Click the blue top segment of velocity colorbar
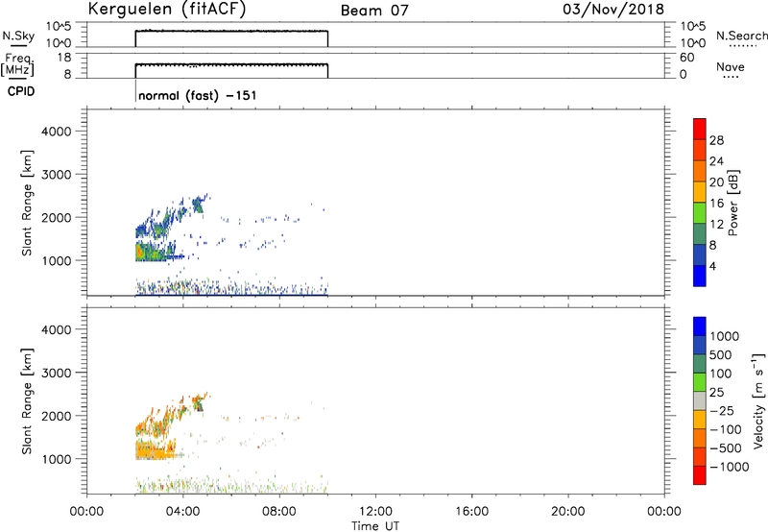The height and width of the screenshot is (532, 768). coord(700,326)
